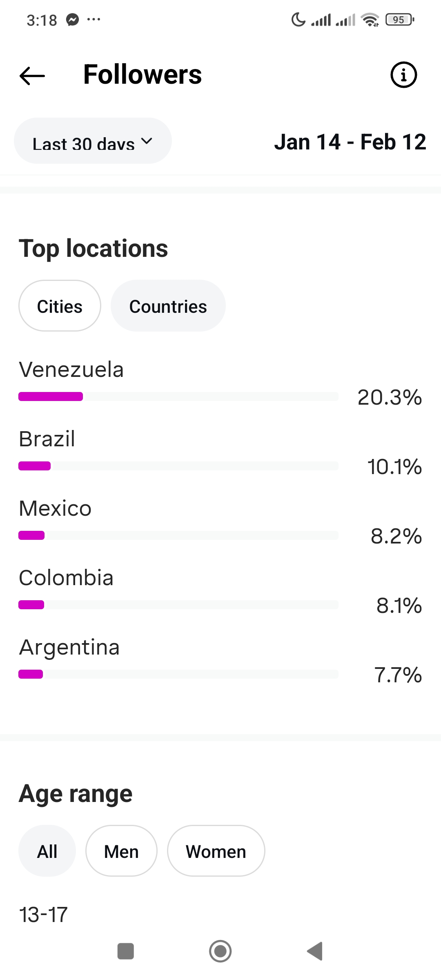Tap the Argentina 7.7% value

[398, 675]
